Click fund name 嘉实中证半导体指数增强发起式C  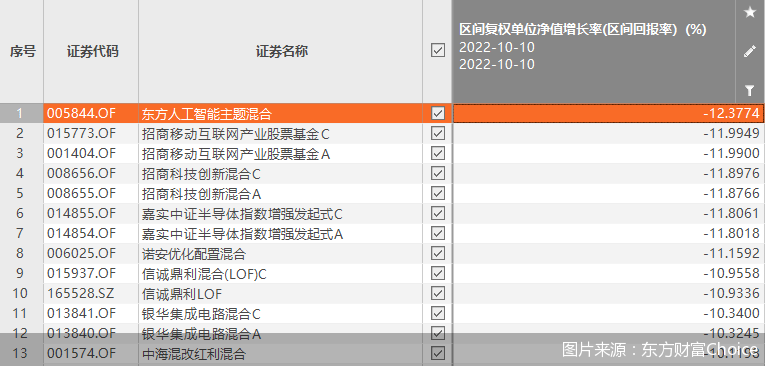point(242,214)
